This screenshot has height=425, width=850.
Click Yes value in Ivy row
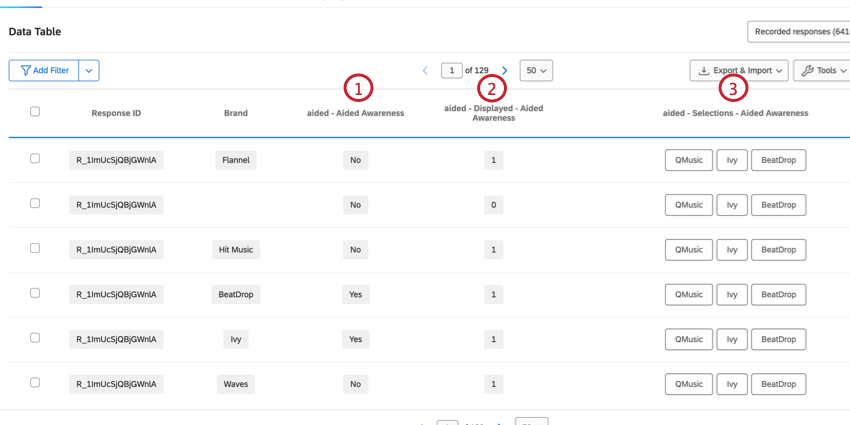tap(356, 339)
